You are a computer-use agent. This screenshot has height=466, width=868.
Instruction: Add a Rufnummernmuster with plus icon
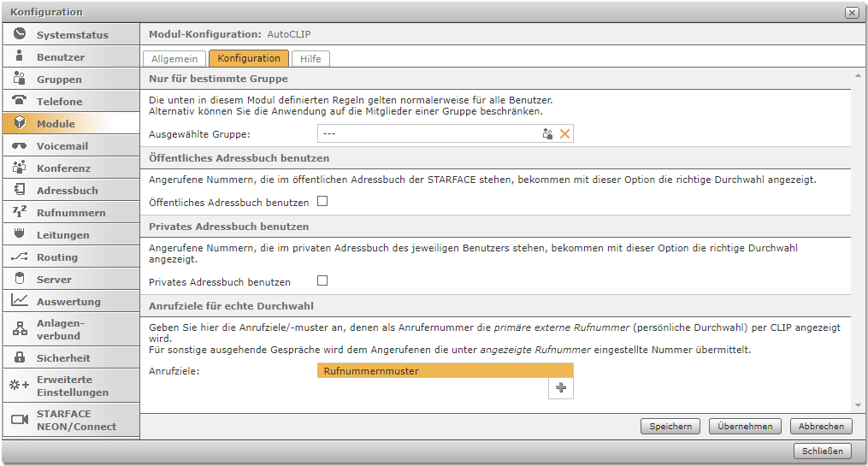pos(561,388)
